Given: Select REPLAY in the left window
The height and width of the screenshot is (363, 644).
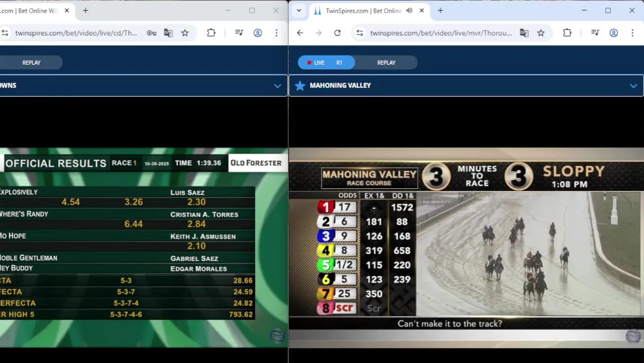Looking at the screenshot, I should coord(31,63).
